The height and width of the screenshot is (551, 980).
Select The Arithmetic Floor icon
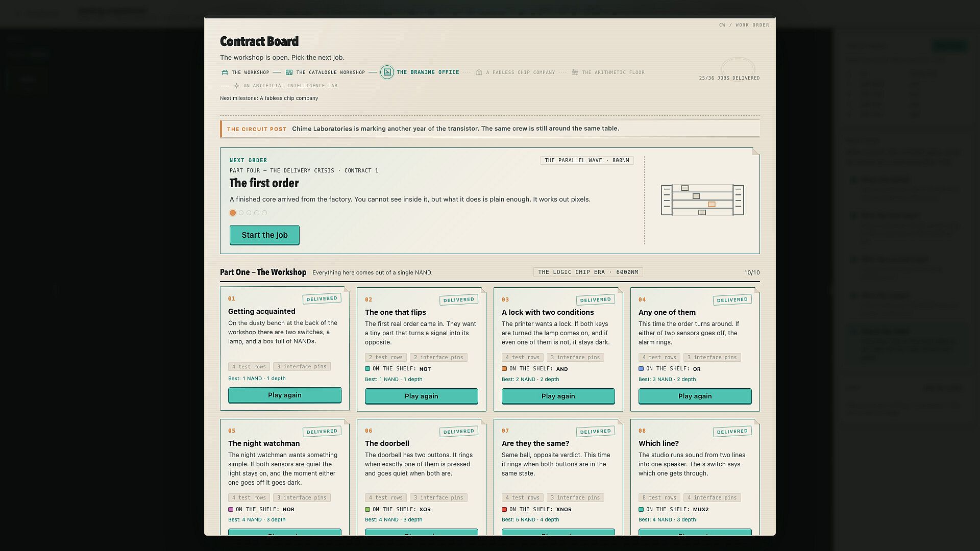[575, 72]
